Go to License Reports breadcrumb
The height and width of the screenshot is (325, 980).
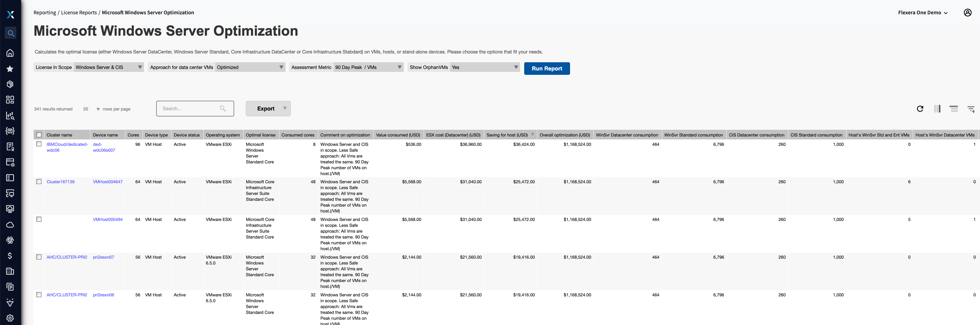[x=79, y=13]
